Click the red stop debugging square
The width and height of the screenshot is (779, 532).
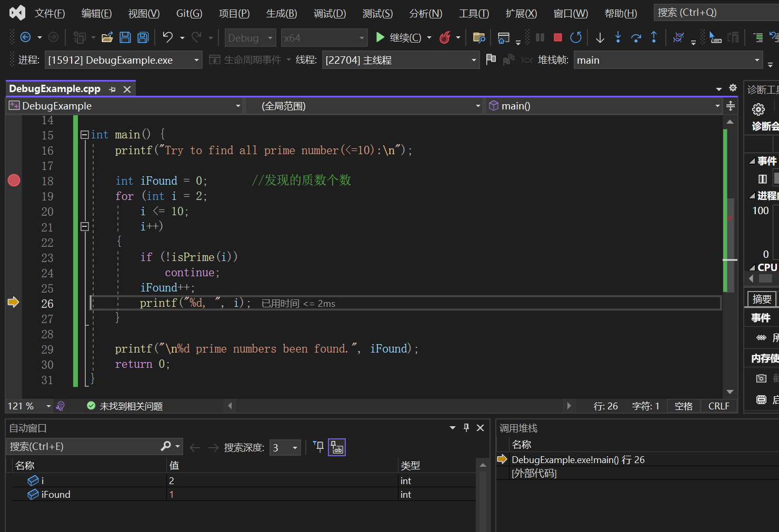(558, 37)
